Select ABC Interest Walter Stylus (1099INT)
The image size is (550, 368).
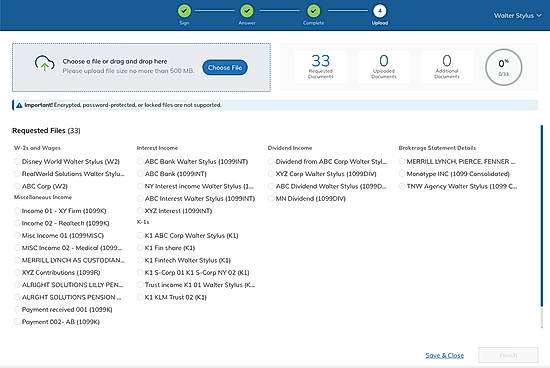click(x=140, y=199)
